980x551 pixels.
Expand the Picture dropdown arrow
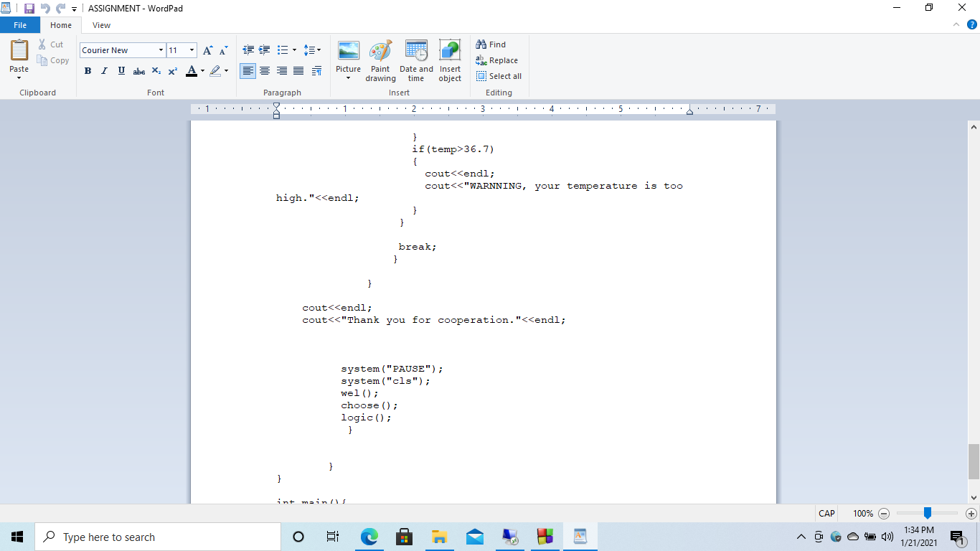(349, 78)
